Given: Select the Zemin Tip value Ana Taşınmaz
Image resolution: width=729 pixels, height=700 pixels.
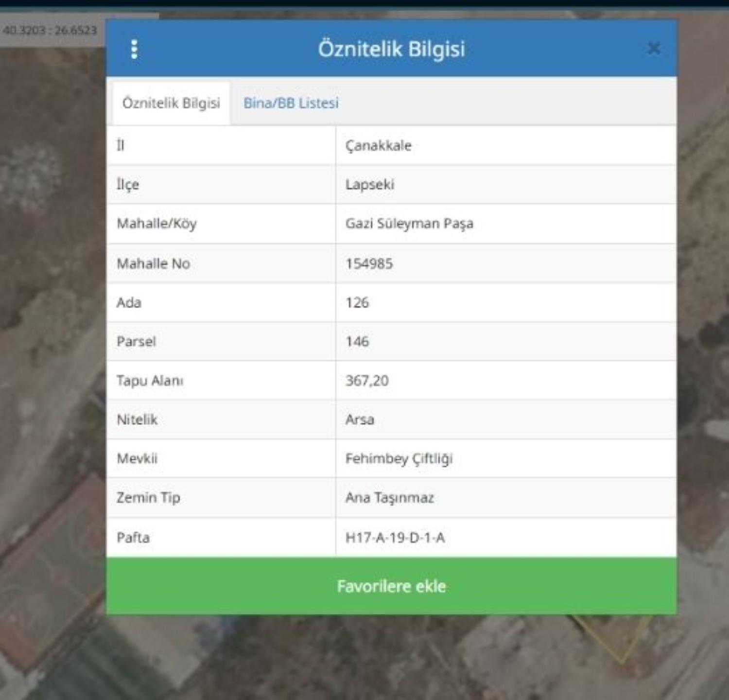Looking at the screenshot, I should click(x=389, y=498).
